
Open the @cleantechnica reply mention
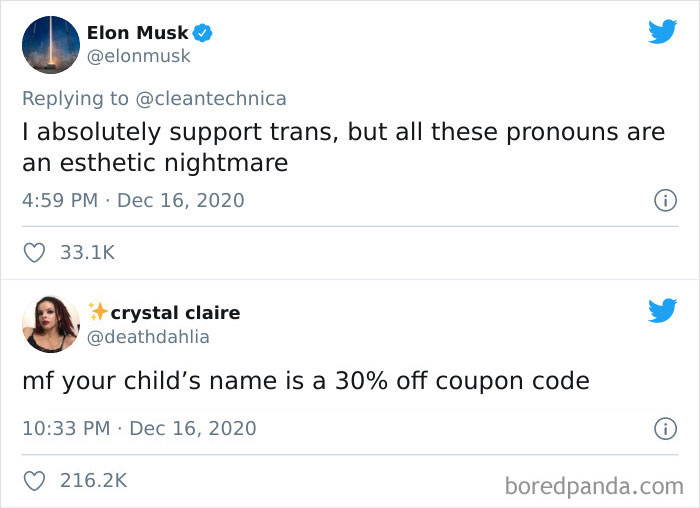(211, 99)
